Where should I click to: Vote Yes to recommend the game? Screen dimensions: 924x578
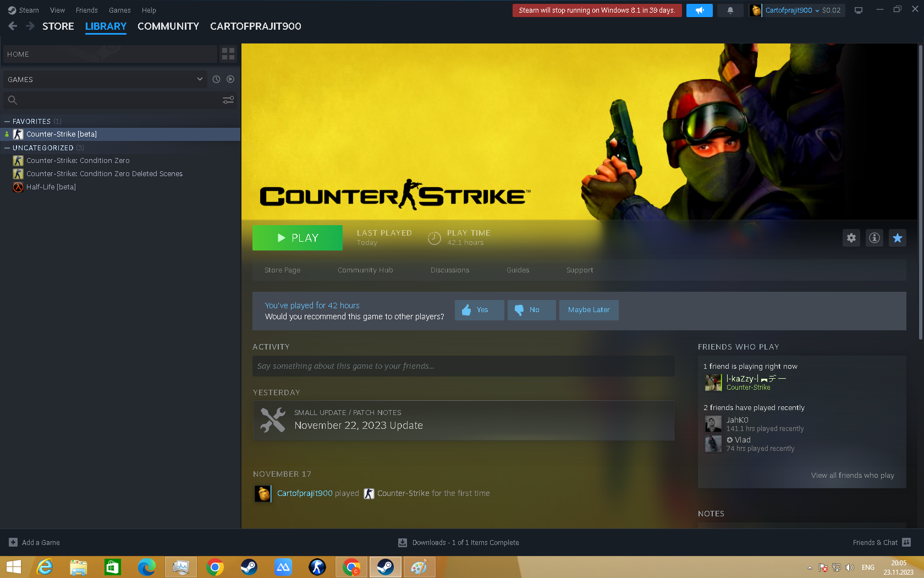(x=479, y=310)
